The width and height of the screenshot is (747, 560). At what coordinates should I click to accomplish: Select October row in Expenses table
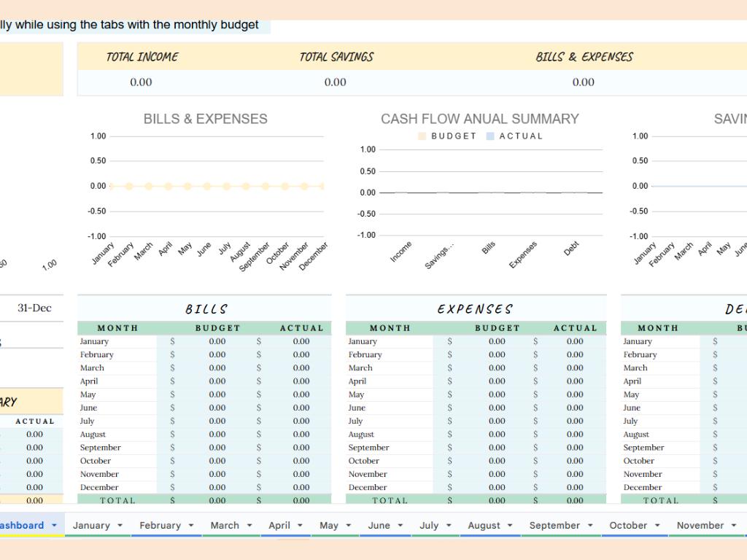click(x=476, y=461)
